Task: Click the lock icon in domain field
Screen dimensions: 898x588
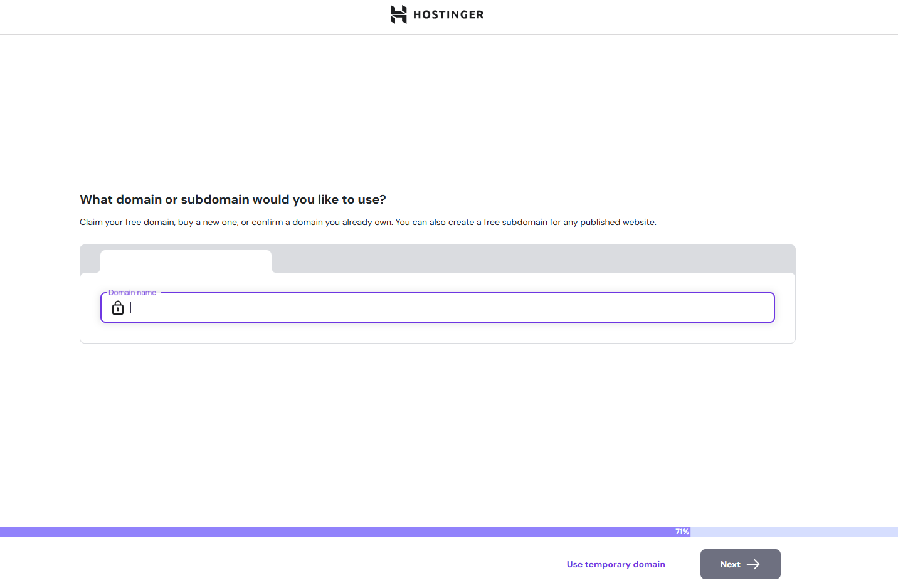Action: [118, 308]
